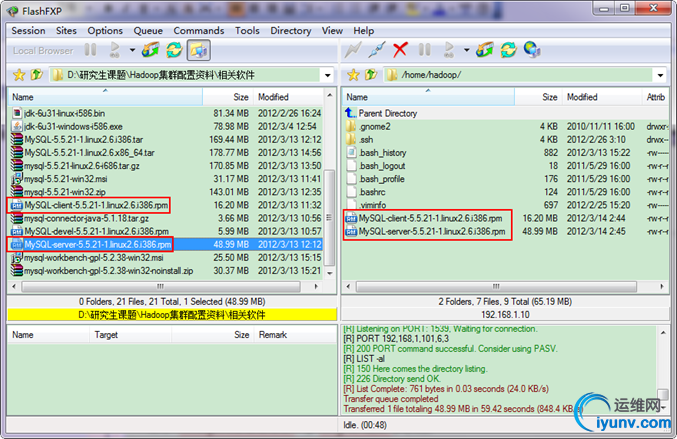Click the remote path field /home/hadoop/
Image resolution: width=677 pixels, height=439 pixels.
tap(518, 75)
